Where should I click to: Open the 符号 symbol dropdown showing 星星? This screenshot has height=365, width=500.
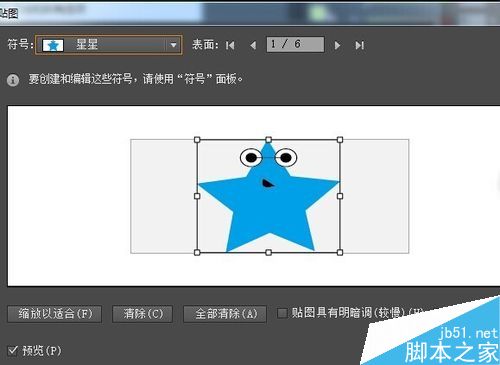point(109,45)
